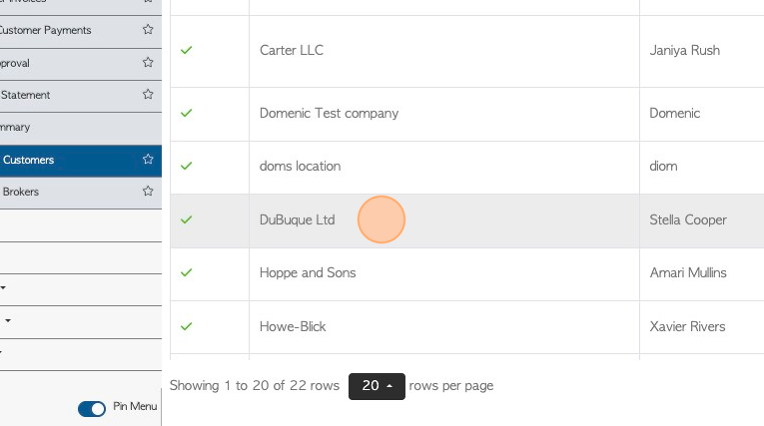
Task: Click the star next to Approval item
Action: 148,62
